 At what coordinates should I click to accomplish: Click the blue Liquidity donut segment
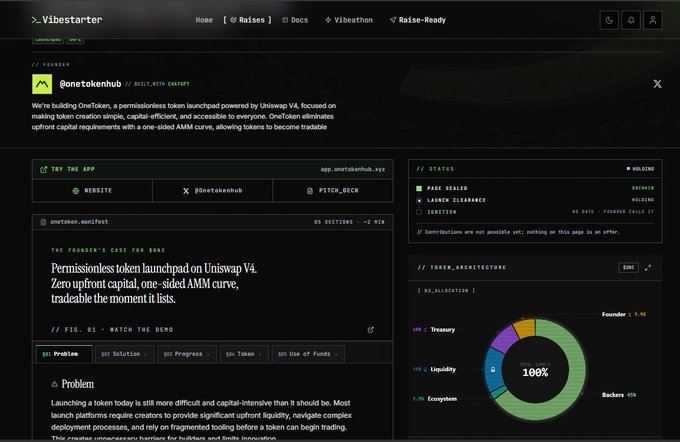pos(494,369)
